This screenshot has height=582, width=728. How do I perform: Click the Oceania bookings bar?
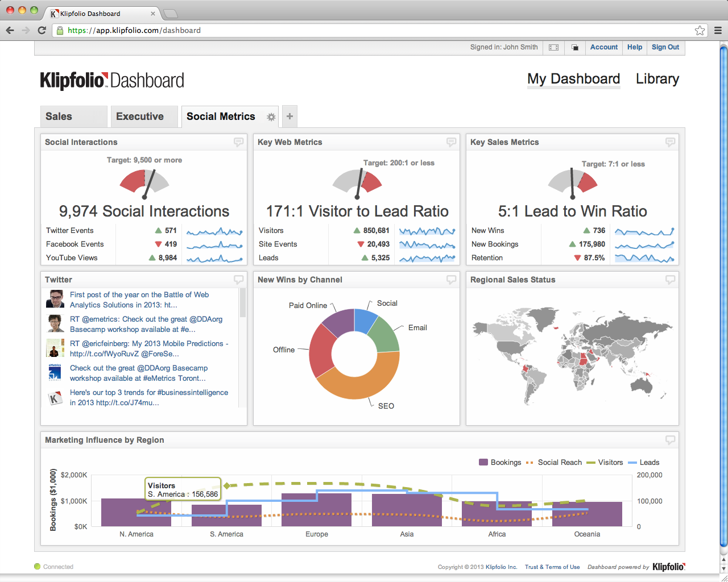click(587, 514)
